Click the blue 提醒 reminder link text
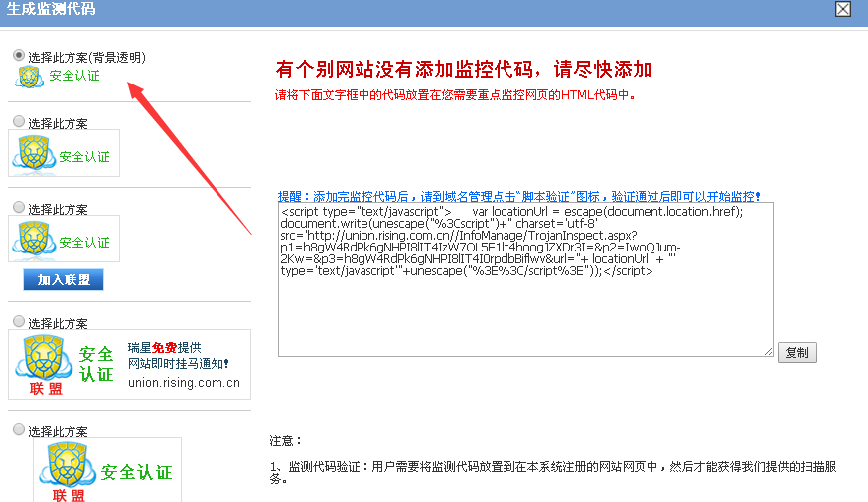The image size is (868, 502). click(518, 196)
